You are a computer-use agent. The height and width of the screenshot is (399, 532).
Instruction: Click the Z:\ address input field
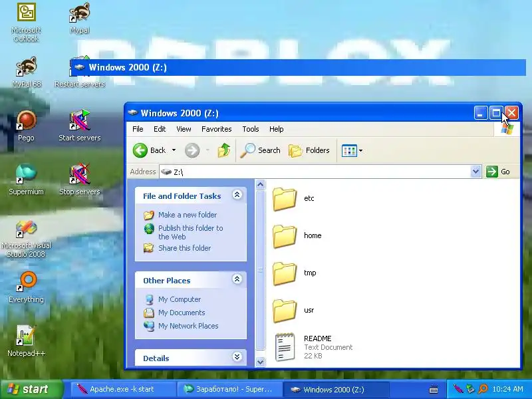[315, 172]
